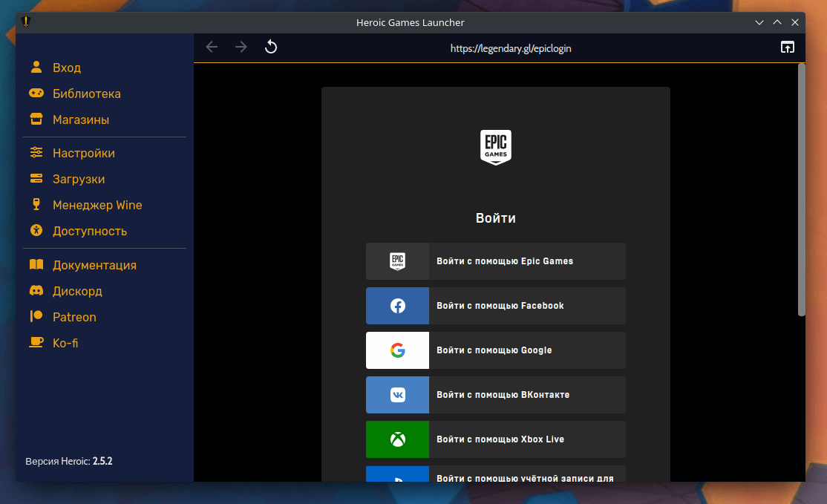The height and width of the screenshot is (504, 827).
Task: Sign in with Xbox Live button
Action: tap(496, 439)
